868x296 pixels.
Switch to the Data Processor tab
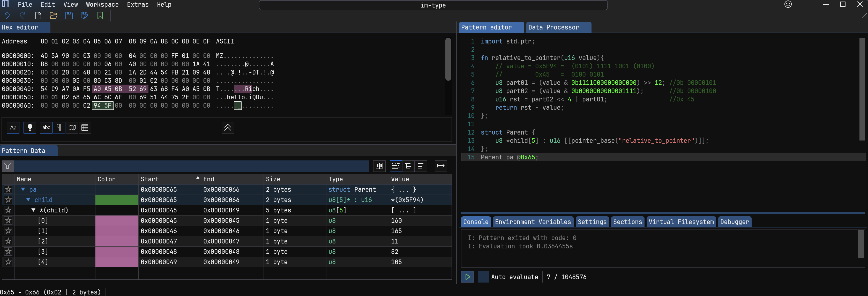[553, 27]
